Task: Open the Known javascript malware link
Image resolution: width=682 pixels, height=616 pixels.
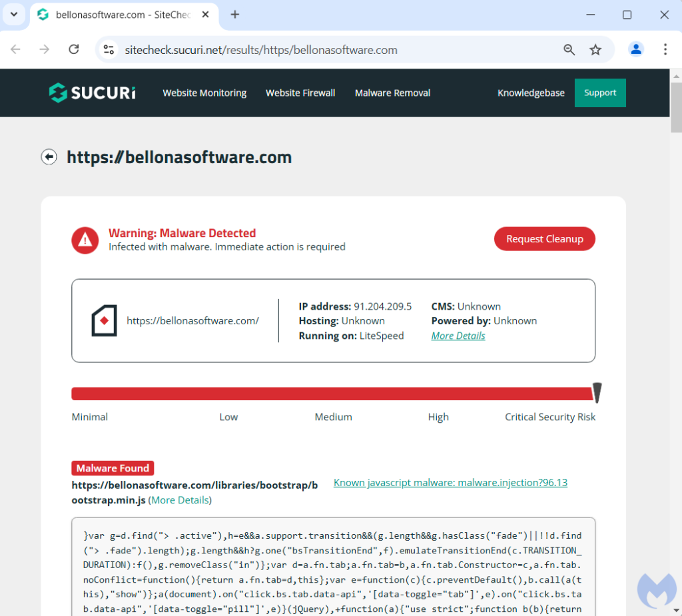Action: coord(450,483)
